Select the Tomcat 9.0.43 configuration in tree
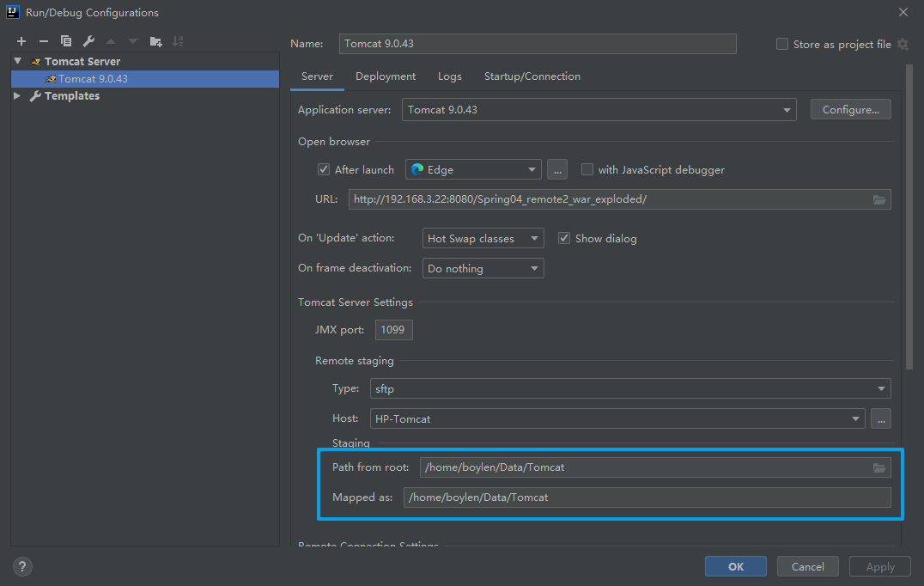 (145, 79)
